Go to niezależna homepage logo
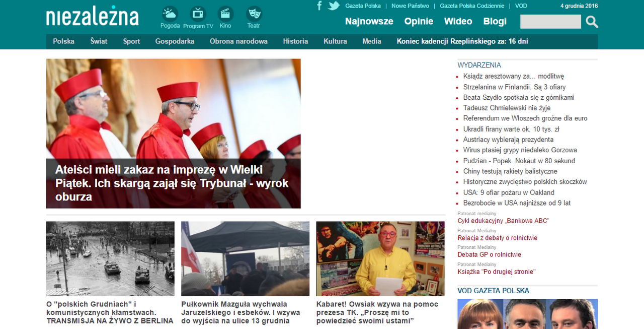The width and height of the screenshot is (644, 329). [92, 17]
